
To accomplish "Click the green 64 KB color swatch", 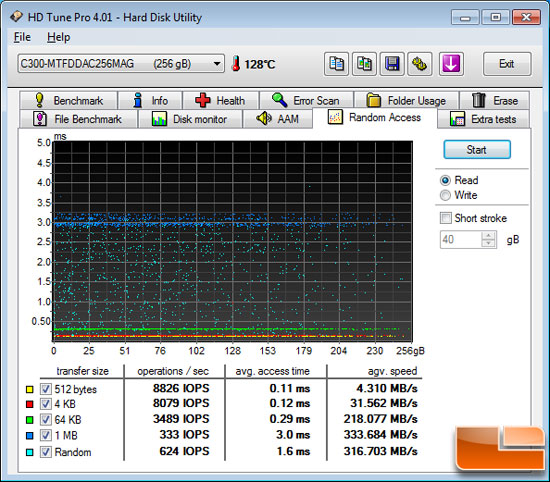I will tap(29, 420).
